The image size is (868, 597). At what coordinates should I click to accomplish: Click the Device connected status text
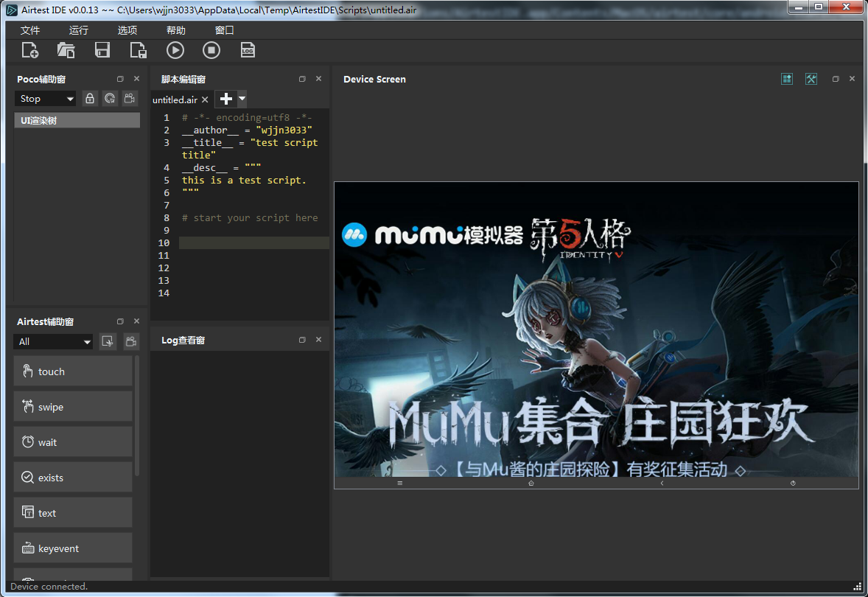(x=49, y=587)
